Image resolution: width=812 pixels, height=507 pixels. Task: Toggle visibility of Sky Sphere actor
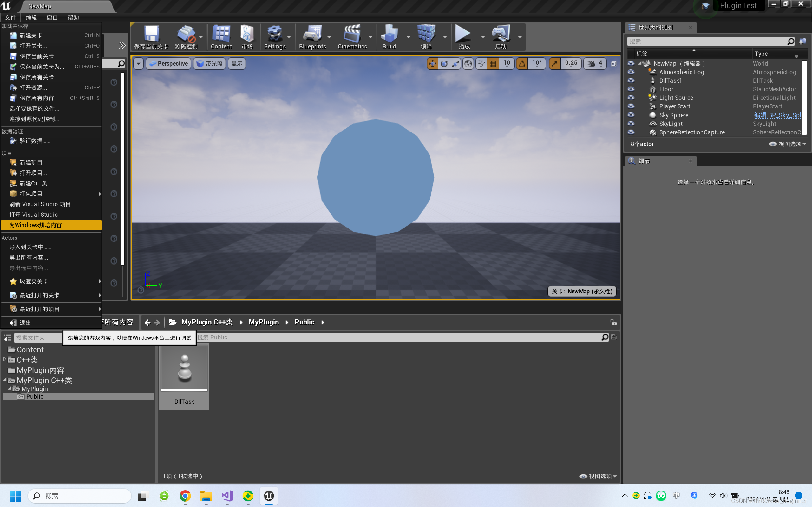(x=631, y=115)
